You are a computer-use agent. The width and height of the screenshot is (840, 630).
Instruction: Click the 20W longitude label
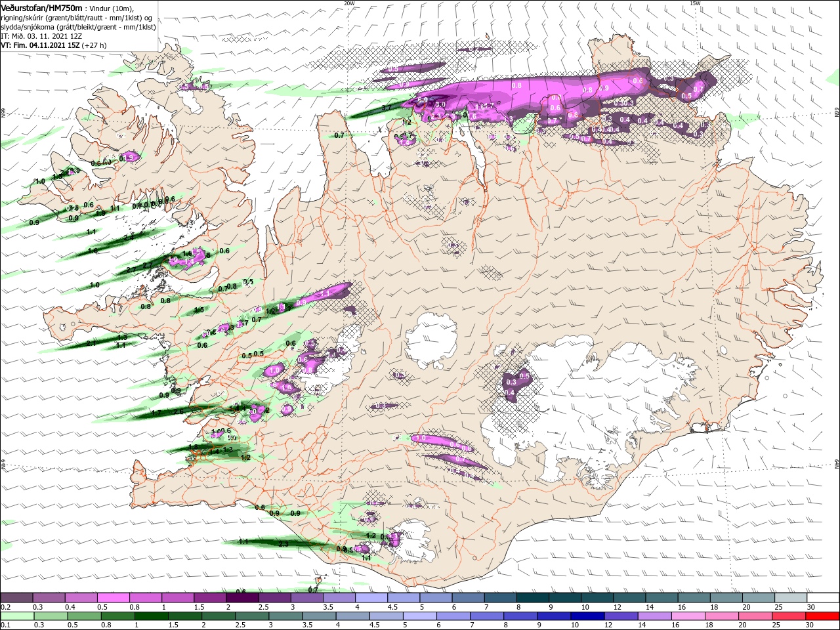click(x=349, y=3)
